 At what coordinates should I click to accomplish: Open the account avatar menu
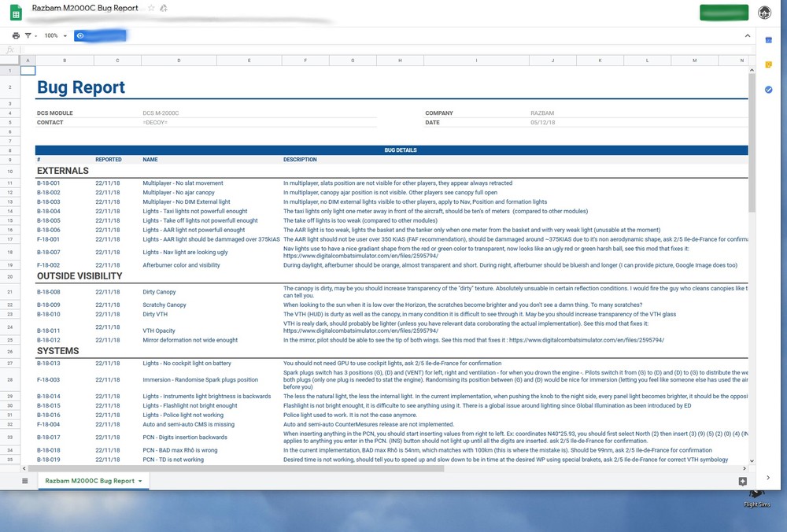(764, 13)
